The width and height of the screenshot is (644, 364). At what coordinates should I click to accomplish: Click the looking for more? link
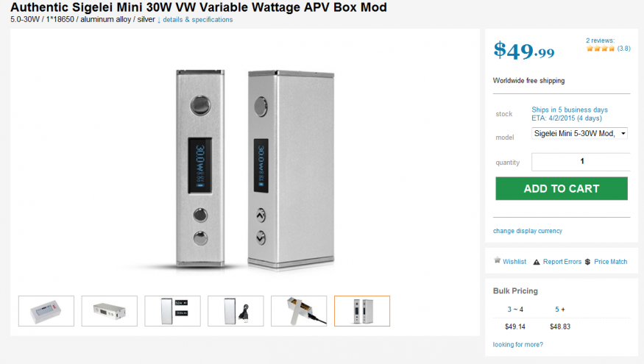518,345
